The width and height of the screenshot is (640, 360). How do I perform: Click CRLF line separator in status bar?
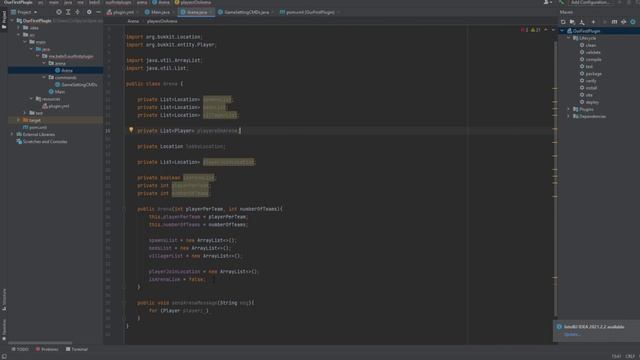(631, 356)
